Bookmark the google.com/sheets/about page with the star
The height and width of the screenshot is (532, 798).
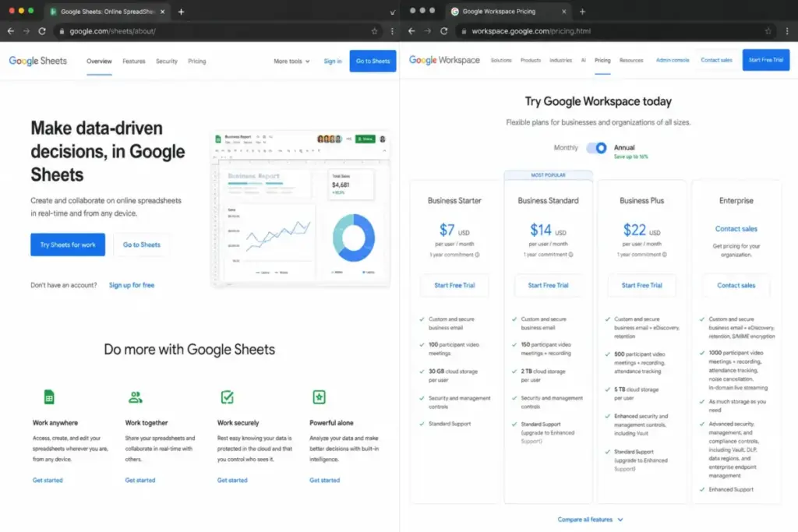pos(375,31)
